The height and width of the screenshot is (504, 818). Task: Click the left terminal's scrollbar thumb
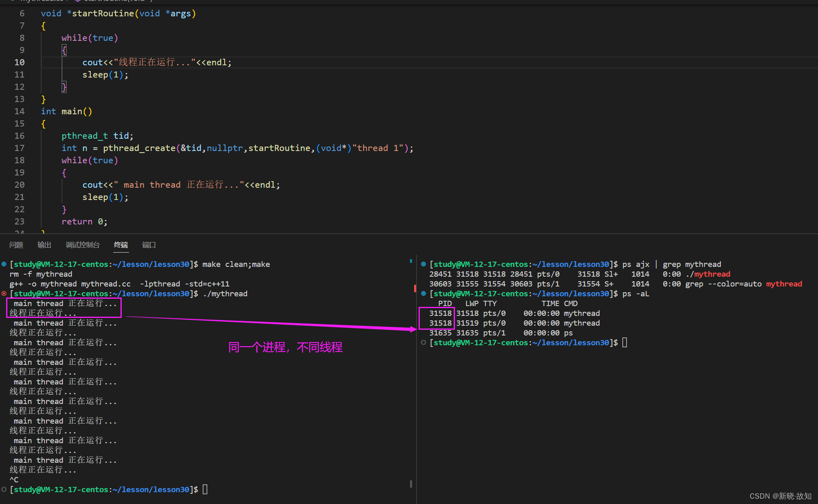(x=411, y=484)
